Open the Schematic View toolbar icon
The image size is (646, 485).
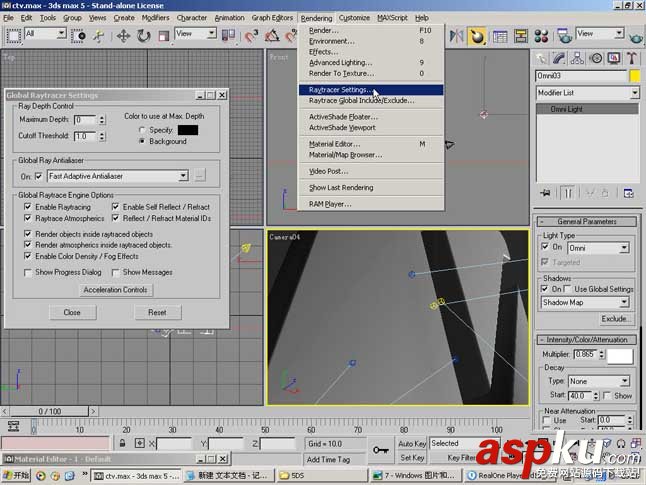point(521,36)
